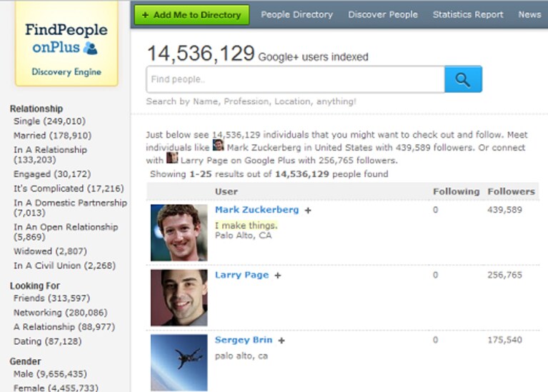This screenshot has height=392, width=548.
Task: Click the Relationship section heading
Action: pyautogui.click(x=36, y=109)
